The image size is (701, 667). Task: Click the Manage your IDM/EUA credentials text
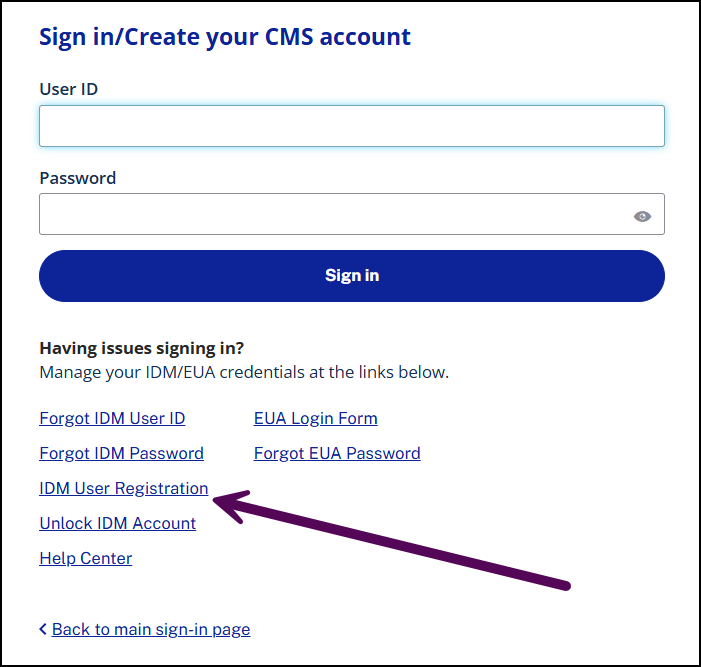coord(244,372)
